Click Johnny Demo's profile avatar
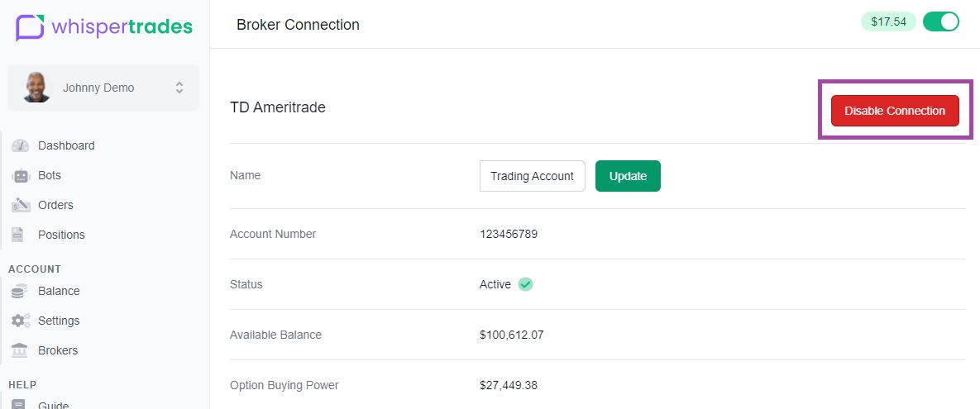 coord(36,88)
